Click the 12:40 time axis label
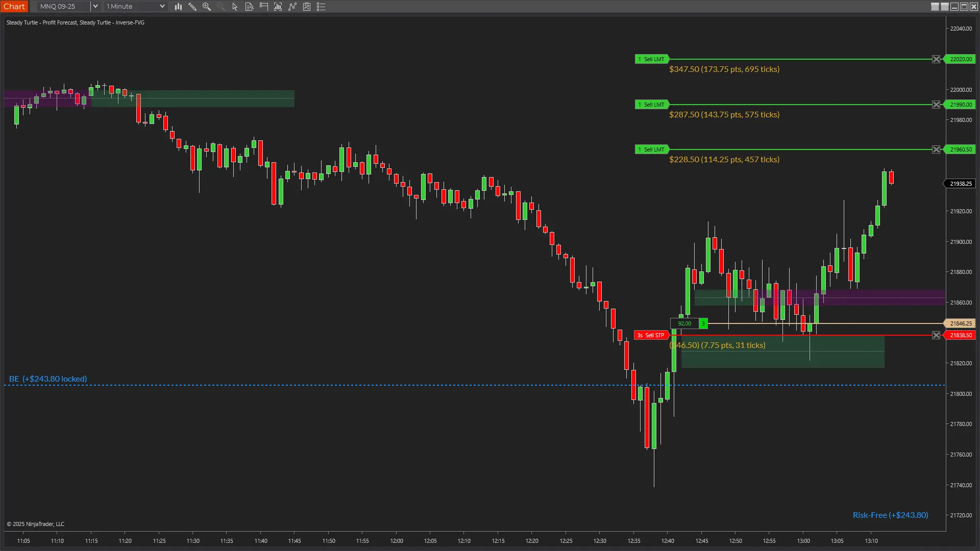This screenshot has height=551, width=980. pos(668,541)
